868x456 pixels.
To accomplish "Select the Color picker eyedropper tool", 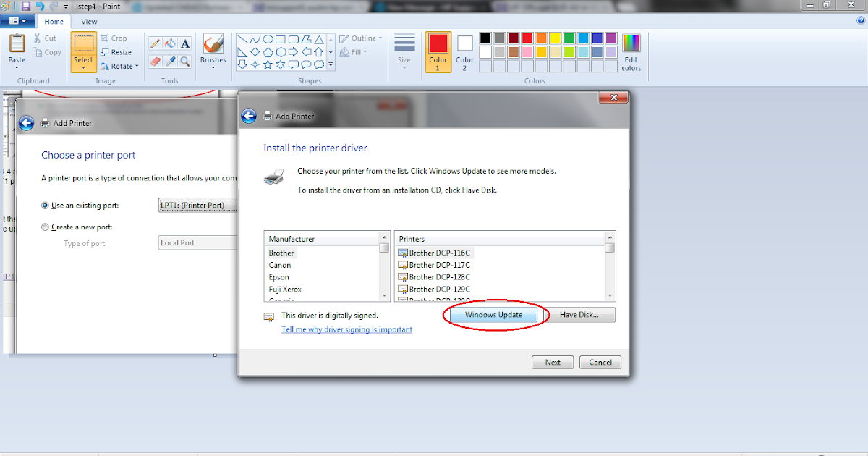I will [170, 62].
